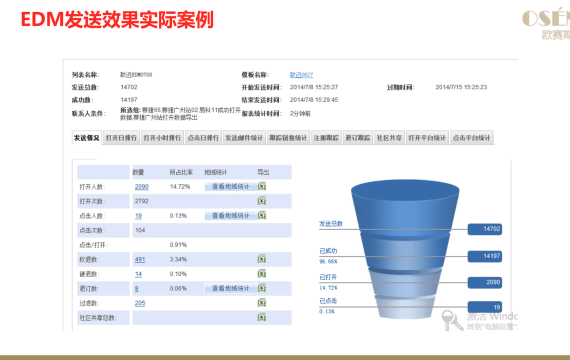Open the 打开小时排行 tab
Viewport: 570px width, 360px height.
(x=162, y=138)
